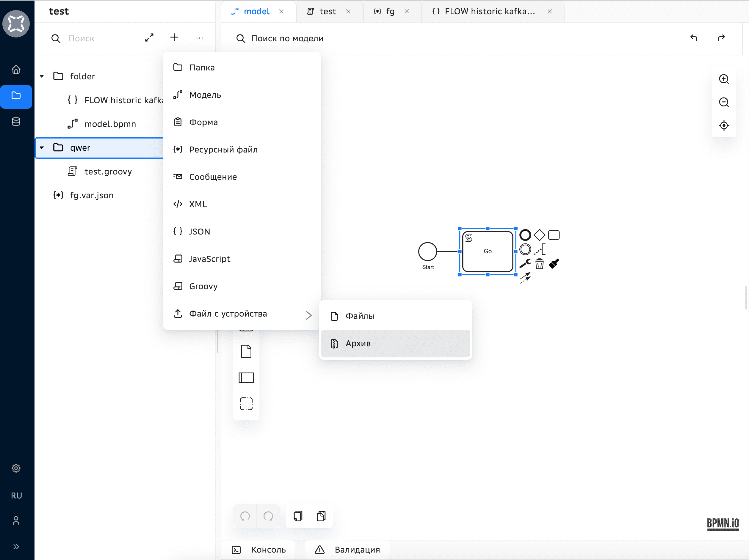749x560 pixels.
Task: Click the trash icon to delete Go task
Action: tap(539, 264)
